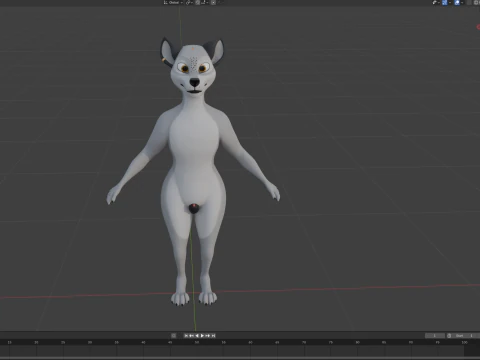The image size is (480, 360).
Task: Jump to the timeline's first frame
Action: point(186,336)
